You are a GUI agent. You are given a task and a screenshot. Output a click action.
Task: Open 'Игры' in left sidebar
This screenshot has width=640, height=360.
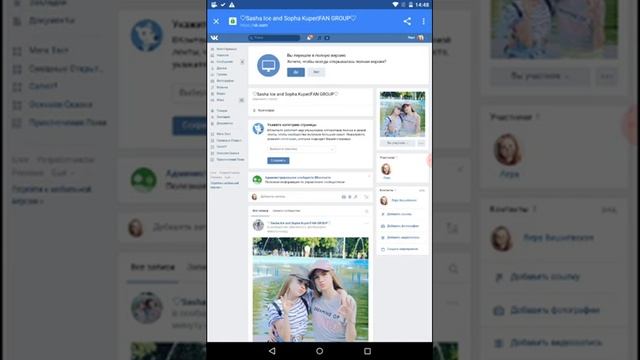point(220,100)
